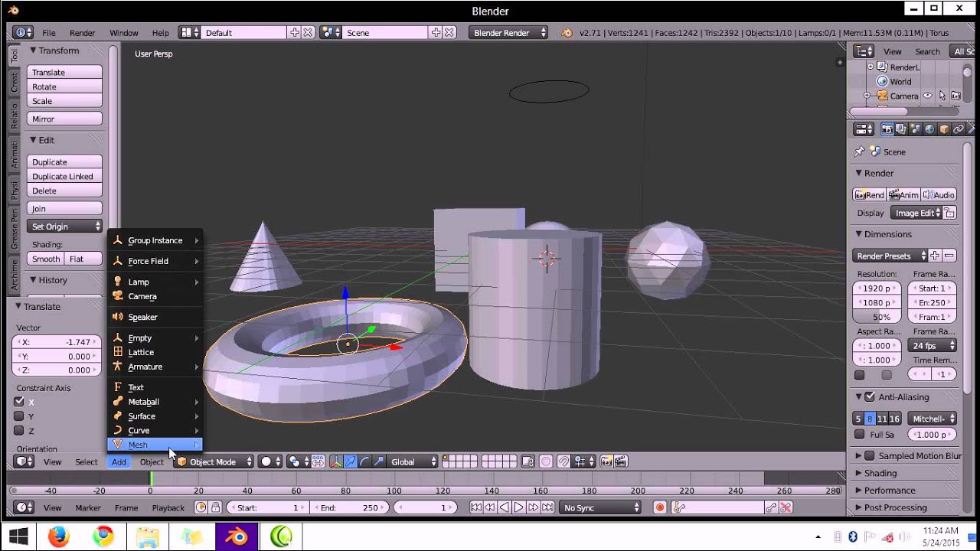The height and width of the screenshot is (551, 980).
Task: Open the No Sync dropdown
Action: (x=600, y=507)
